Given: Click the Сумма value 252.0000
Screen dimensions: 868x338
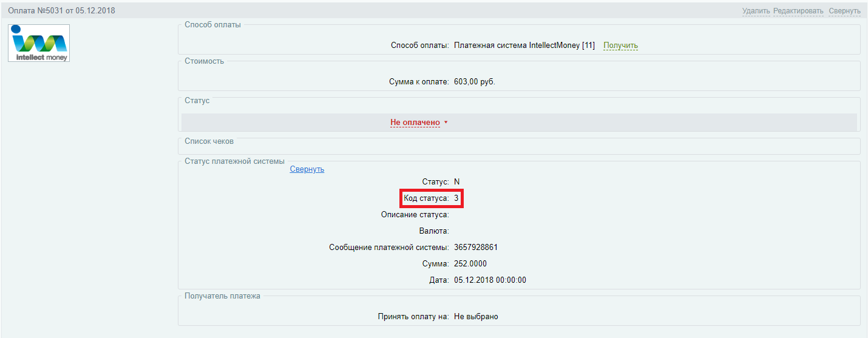Looking at the screenshot, I should (x=470, y=264).
